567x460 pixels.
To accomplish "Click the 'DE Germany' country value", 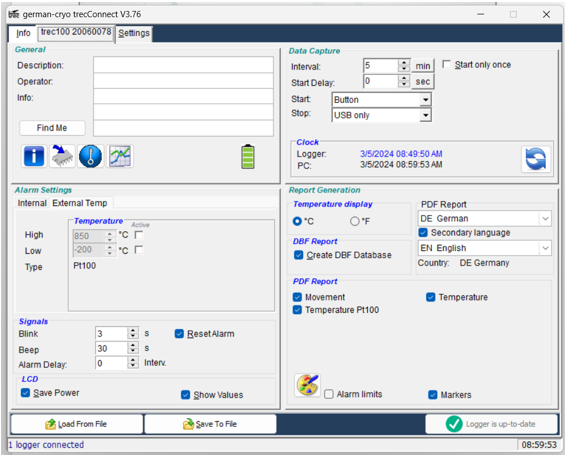I will coord(484,263).
